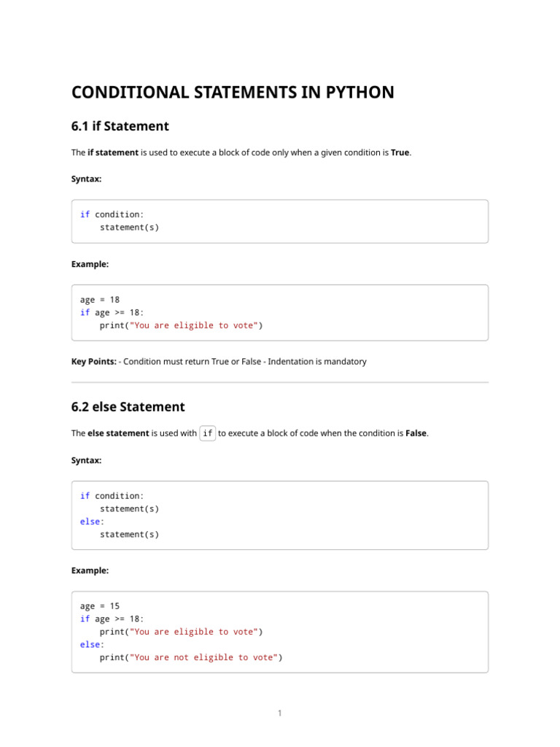Click the age = 15 code line
The width and height of the screenshot is (560, 747).
[x=100, y=606]
